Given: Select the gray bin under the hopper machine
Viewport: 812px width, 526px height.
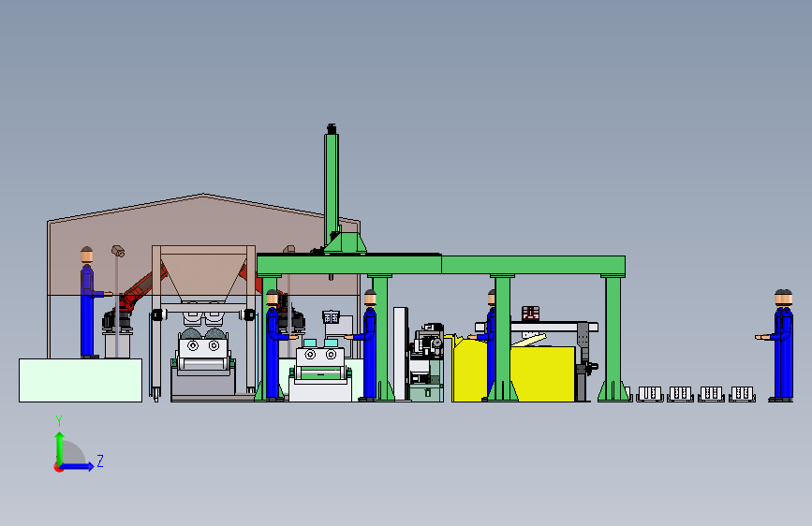Looking at the screenshot, I should (203, 383).
